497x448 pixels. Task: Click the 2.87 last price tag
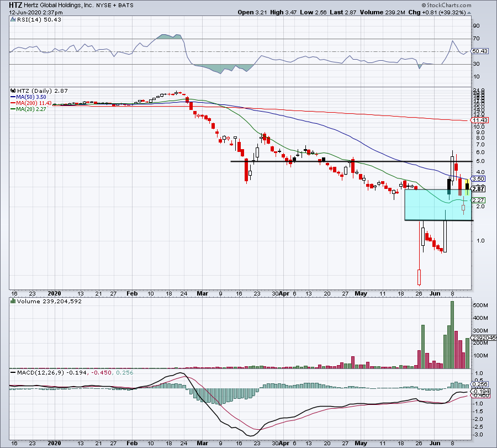[478, 188]
